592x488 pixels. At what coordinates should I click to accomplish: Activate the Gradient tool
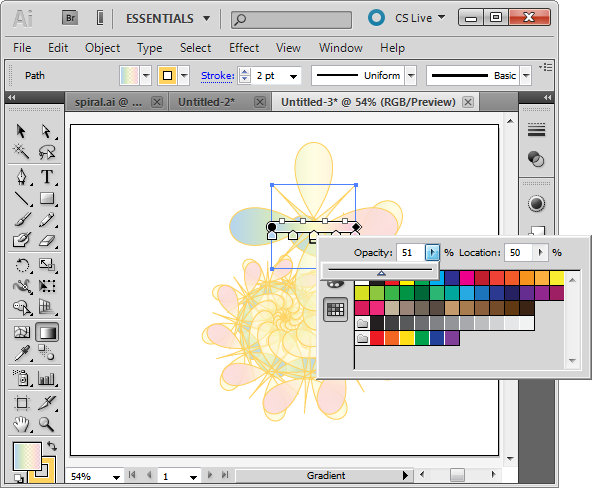47,333
